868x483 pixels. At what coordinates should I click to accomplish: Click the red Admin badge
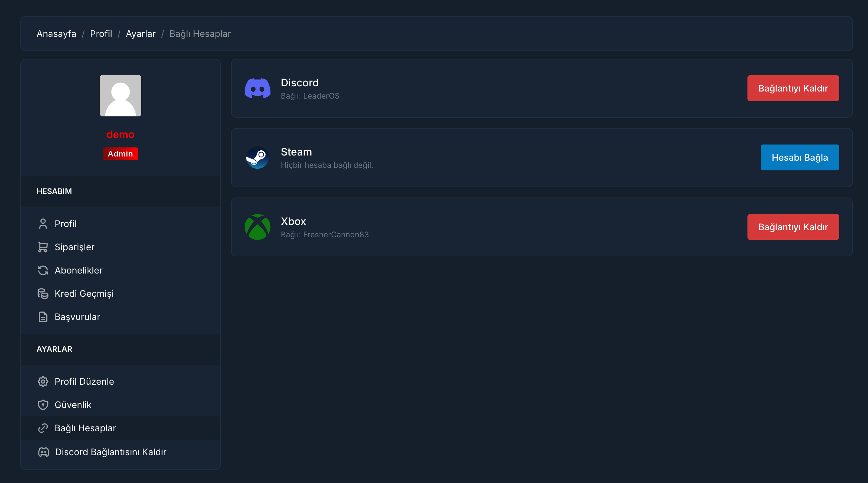[x=120, y=154]
